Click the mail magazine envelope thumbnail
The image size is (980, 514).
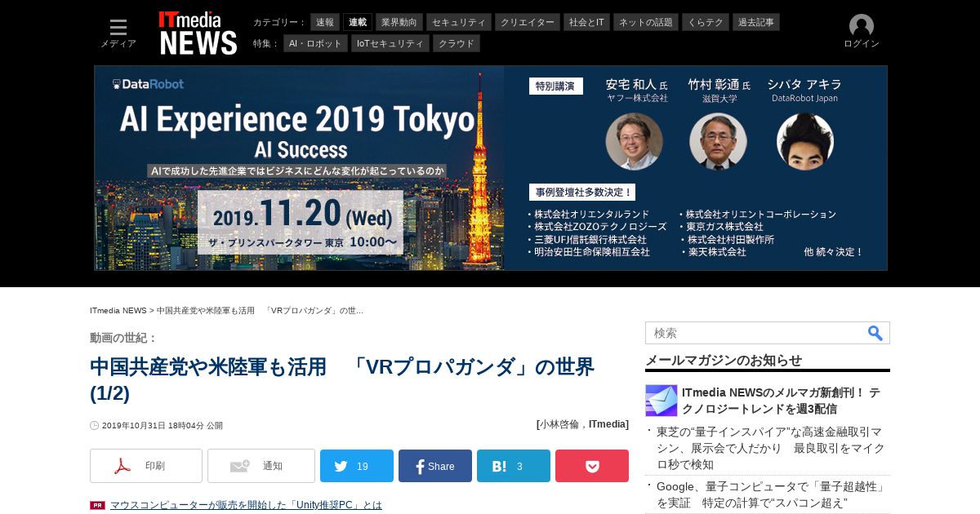click(x=661, y=401)
